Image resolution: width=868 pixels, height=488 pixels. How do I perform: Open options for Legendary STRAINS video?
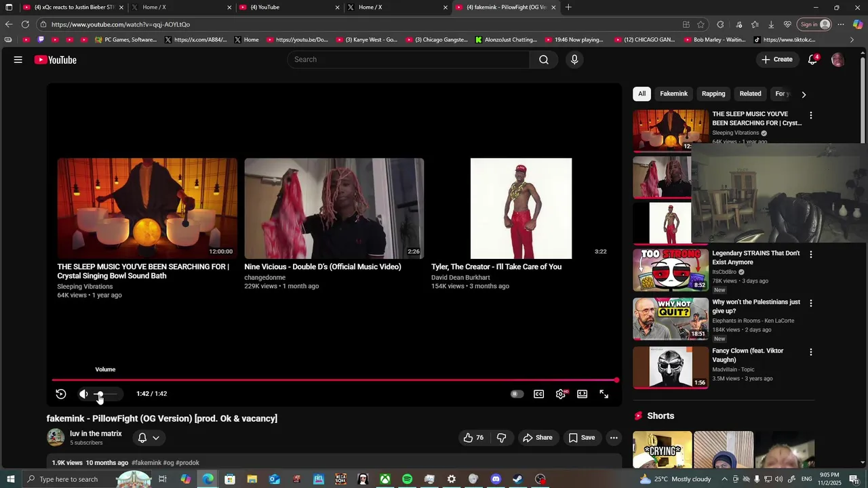pos(811,255)
